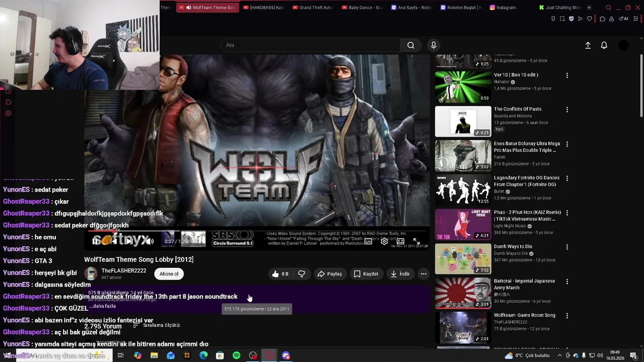Open YouTube notifications bell
This screenshot has height=362, width=644.
[x=604, y=45]
